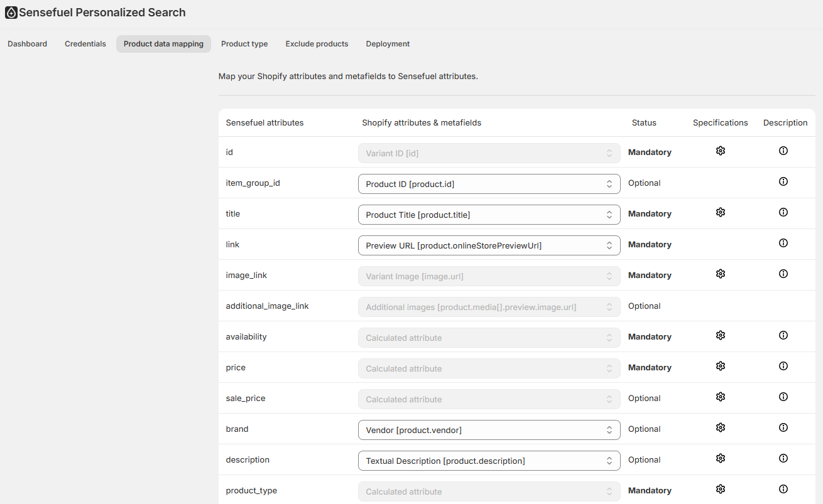Open the link Preview URL dropdown

click(x=489, y=245)
